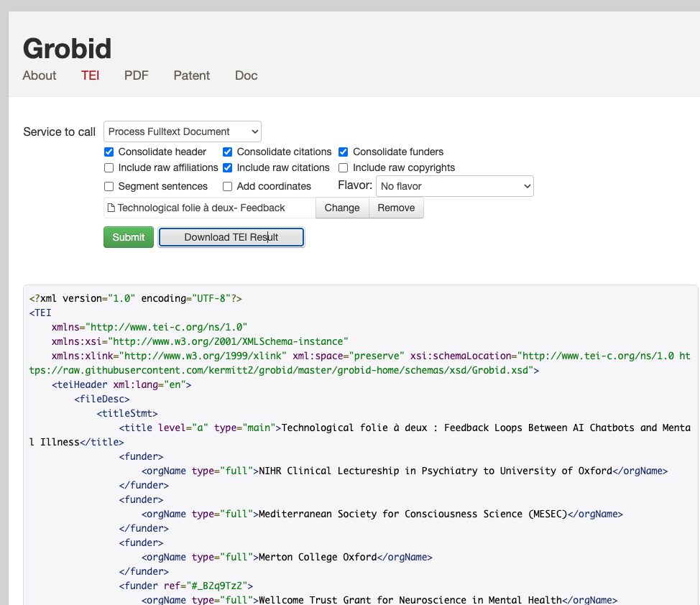Disable the Consolidate funders checkbox
Viewport: 700px width, 605px height.
344,152
